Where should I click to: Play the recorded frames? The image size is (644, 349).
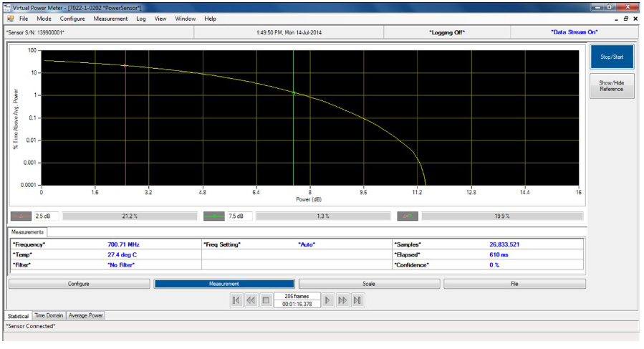pyautogui.click(x=328, y=300)
